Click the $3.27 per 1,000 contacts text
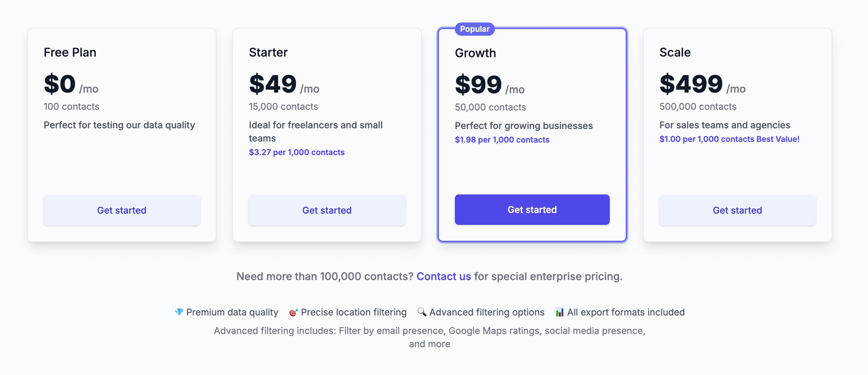 point(297,152)
